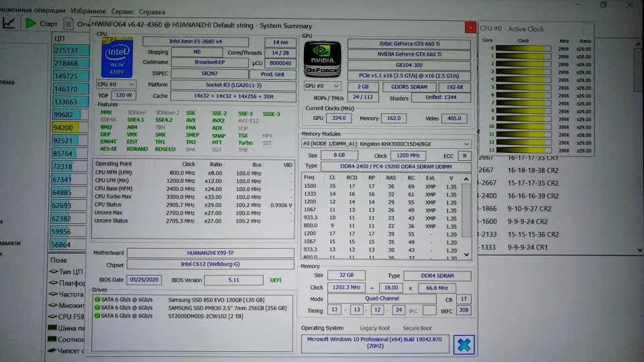This screenshot has height=362, width=644.
Task: Select the highlighted 94200 benchmark result
Action: (70, 127)
